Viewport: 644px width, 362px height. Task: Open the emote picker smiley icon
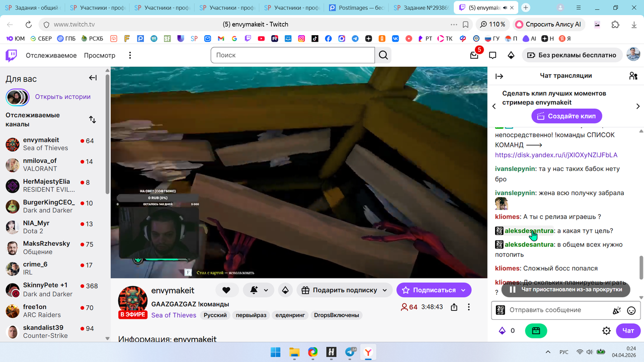coord(631,310)
